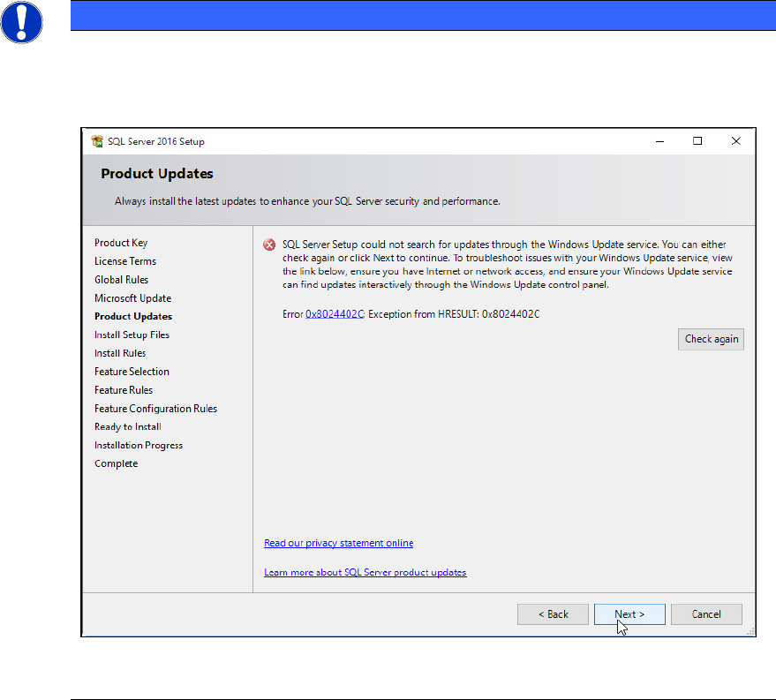776x700 pixels.
Task: Click the Next > button
Action: click(x=629, y=614)
